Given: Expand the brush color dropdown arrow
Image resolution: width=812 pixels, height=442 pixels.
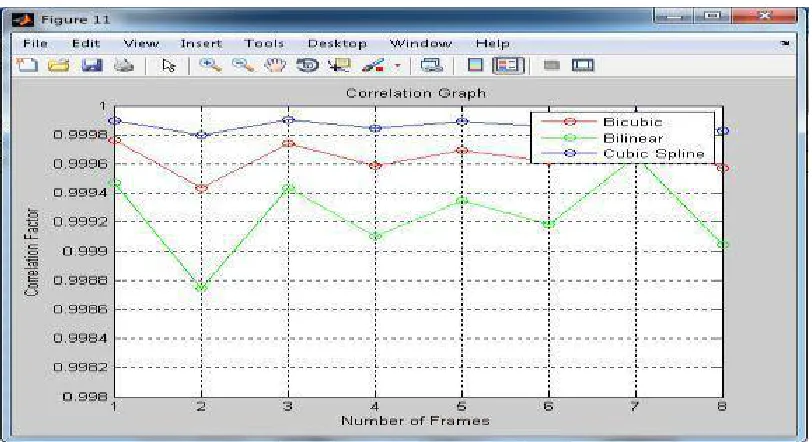Looking at the screenshot, I should [x=397, y=66].
